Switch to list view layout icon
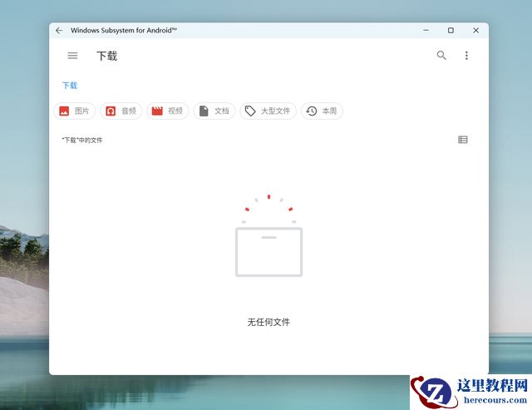This screenshot has width=532, height=410. tap(463, 140)
